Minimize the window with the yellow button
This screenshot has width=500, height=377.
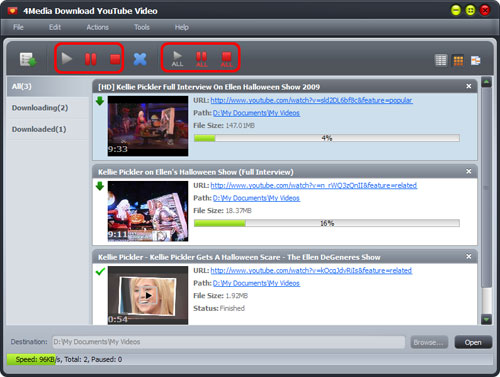click(x=456, y=10)
